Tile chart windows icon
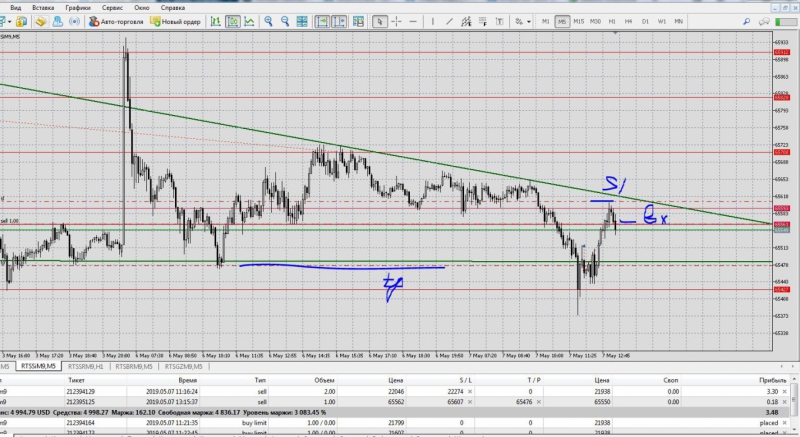This screenshot has height=437, width=800. [302, 21]
